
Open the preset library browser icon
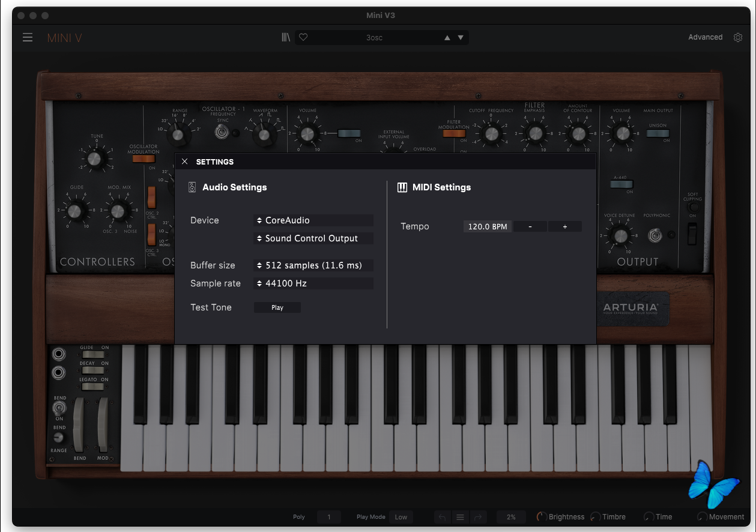tap(286, 38)
